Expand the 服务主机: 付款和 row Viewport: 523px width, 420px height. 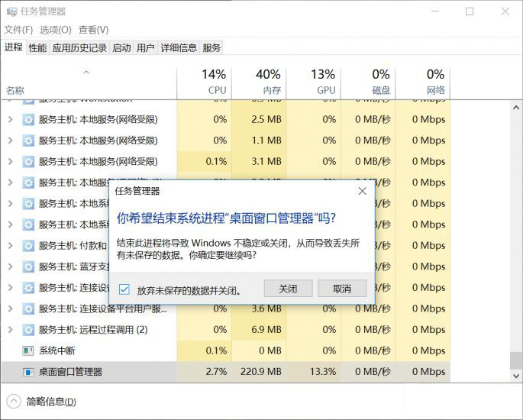pos(11,246)
